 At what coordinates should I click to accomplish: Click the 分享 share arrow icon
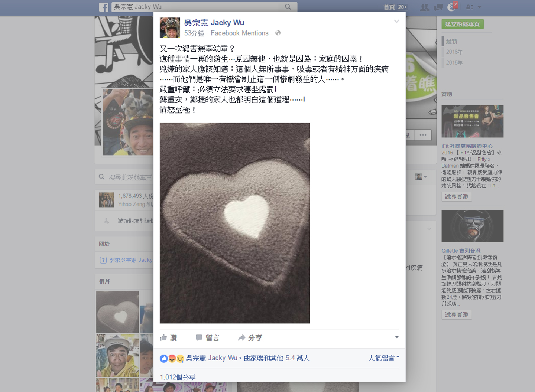click(242, 337)
